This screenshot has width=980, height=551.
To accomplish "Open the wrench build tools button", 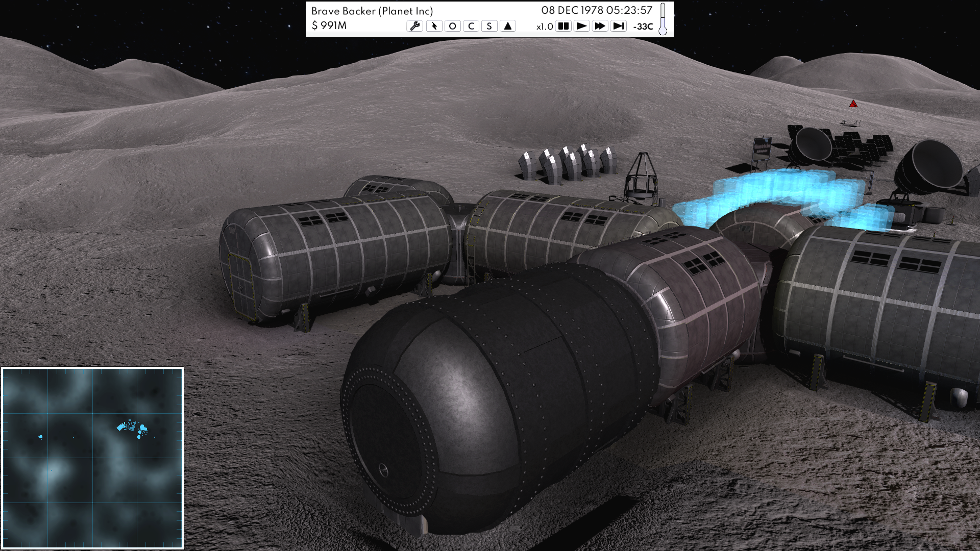I will 414,26.
